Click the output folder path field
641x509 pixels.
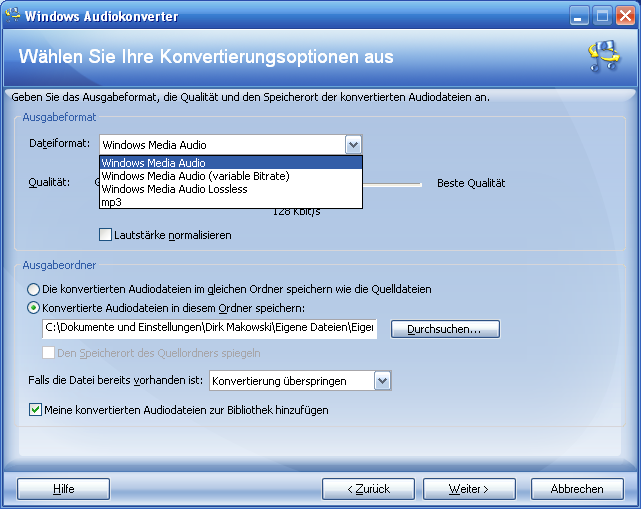pyautogui.click(x=209, y=329)
